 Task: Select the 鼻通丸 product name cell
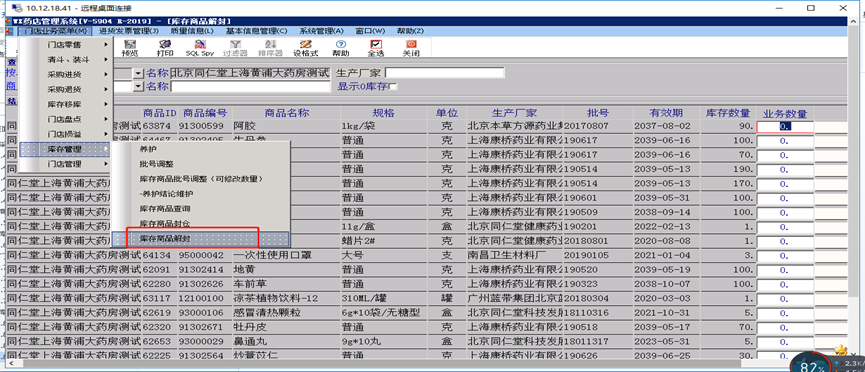coord(286,342)
